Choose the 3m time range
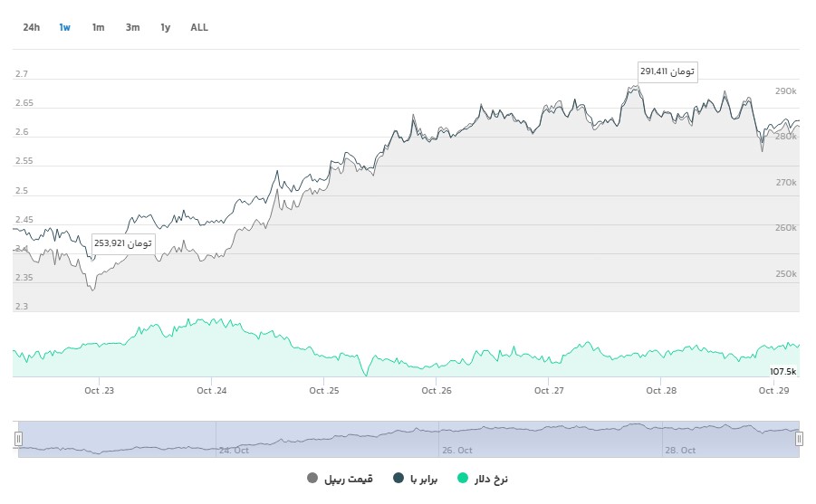This screenshot has height=504, width=816. (x=132, y=27)
